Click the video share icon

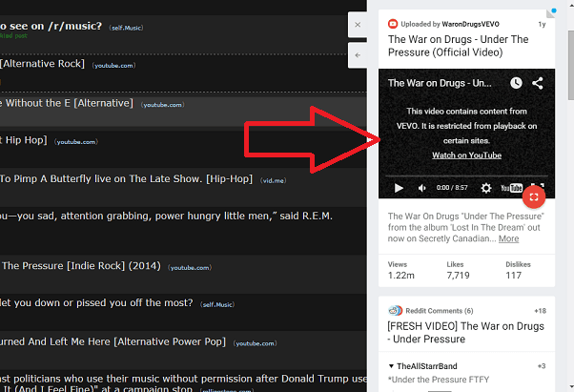pyautogui.click(x=538, y=83)
